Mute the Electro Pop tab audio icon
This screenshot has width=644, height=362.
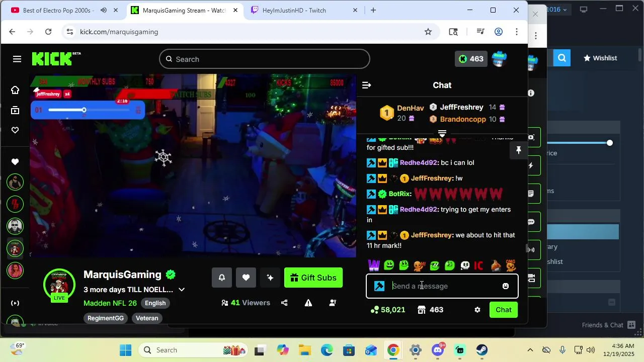tap(103, 10)
